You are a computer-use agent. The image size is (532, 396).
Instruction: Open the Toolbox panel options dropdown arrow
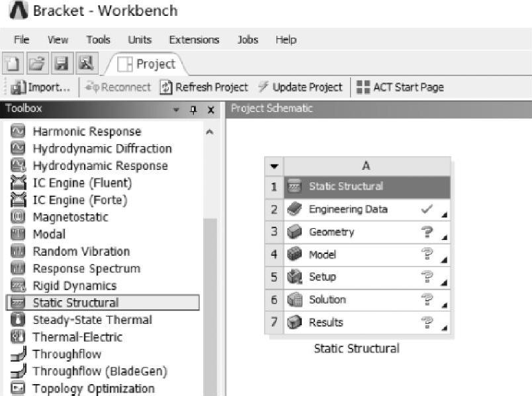pos(176,110)
